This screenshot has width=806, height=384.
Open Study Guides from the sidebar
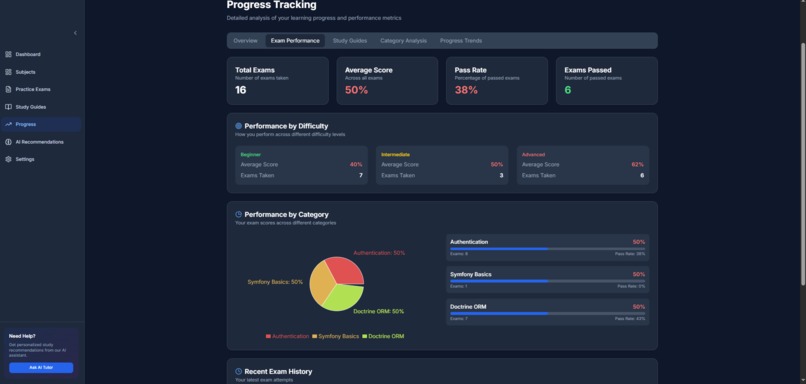41,107
